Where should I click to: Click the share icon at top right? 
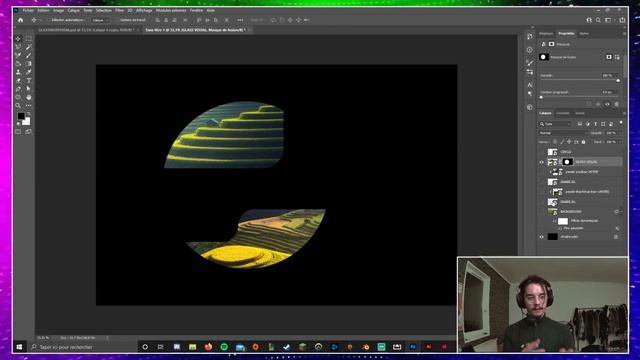point(622,20)
